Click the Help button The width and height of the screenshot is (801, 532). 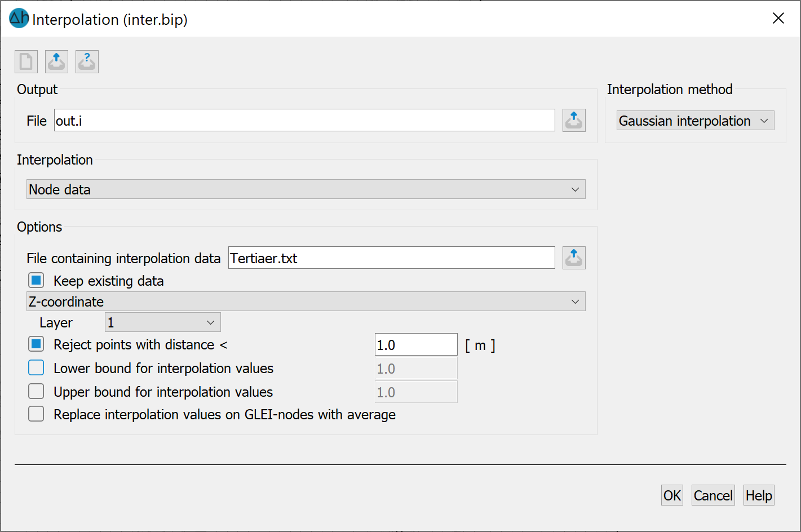759,495
